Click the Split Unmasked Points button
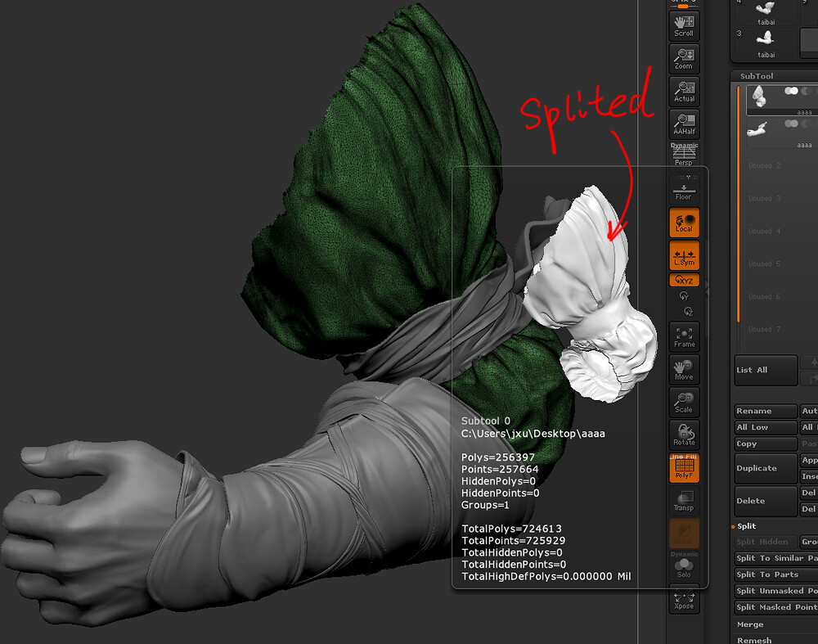Screen dimensions: 818x644 tap(776, 592)
